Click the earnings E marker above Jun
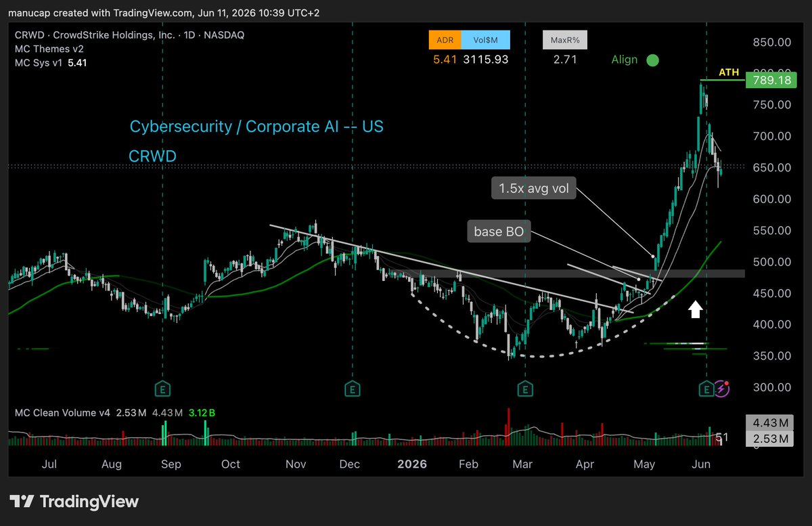This screenshot has height=526, width=812. tap(706, 389)
